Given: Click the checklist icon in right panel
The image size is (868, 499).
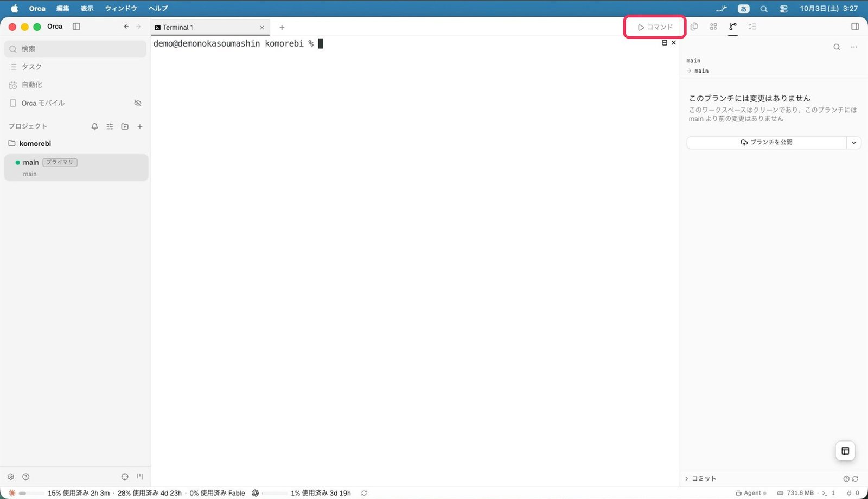Looking at the screenshot, I should coord(752,27).
